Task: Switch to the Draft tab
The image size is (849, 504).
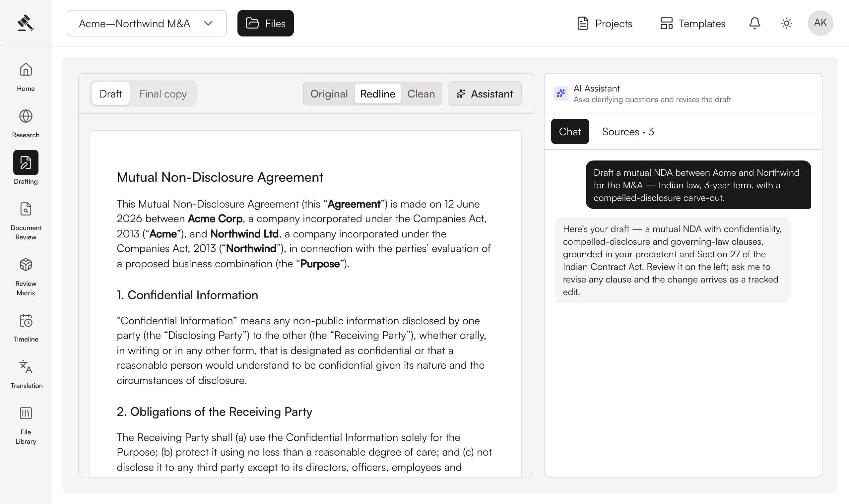Action: pyautogui.click(x=111, y=94)
